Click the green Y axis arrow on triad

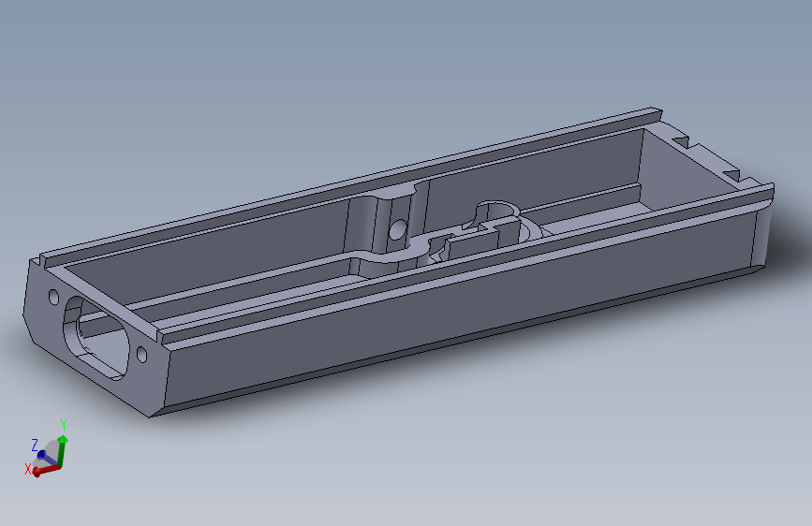pos(63,450)
